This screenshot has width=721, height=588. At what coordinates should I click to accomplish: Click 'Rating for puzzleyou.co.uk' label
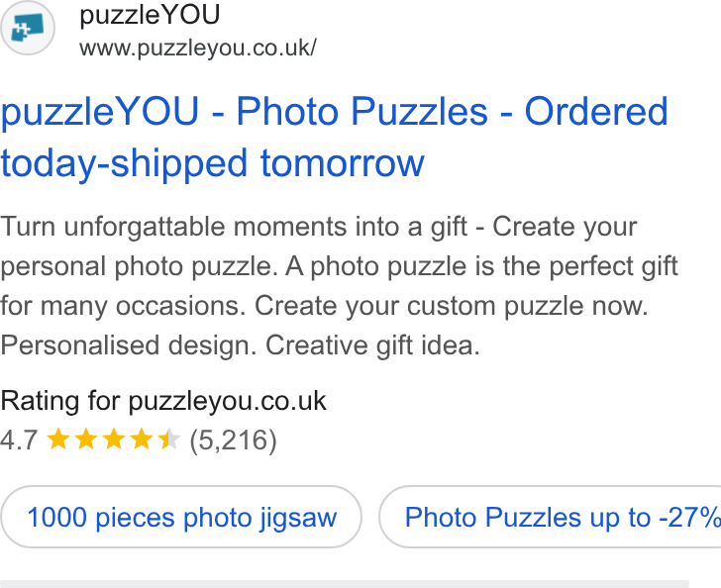[163, 401]
